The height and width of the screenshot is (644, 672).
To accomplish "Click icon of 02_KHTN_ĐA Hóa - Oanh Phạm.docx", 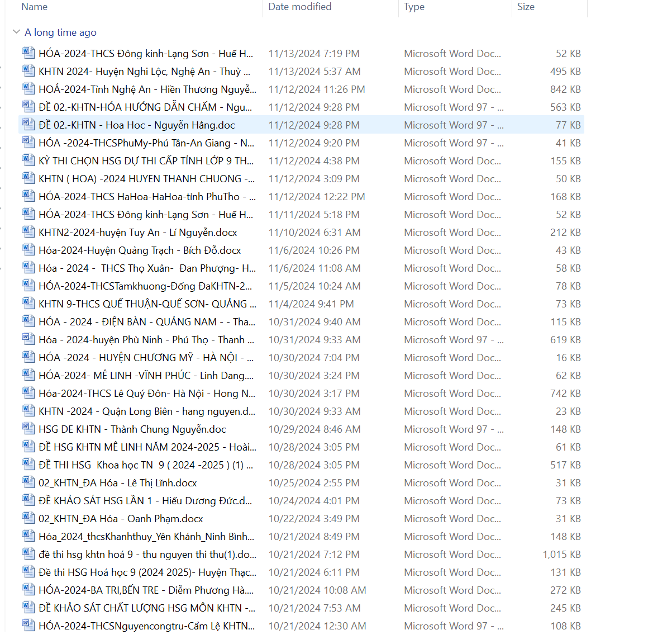I will coord(28,518).
